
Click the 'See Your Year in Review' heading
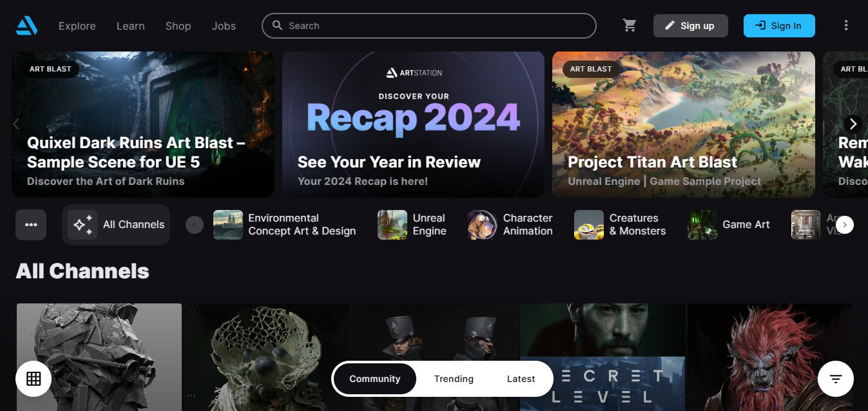point(389,162)
